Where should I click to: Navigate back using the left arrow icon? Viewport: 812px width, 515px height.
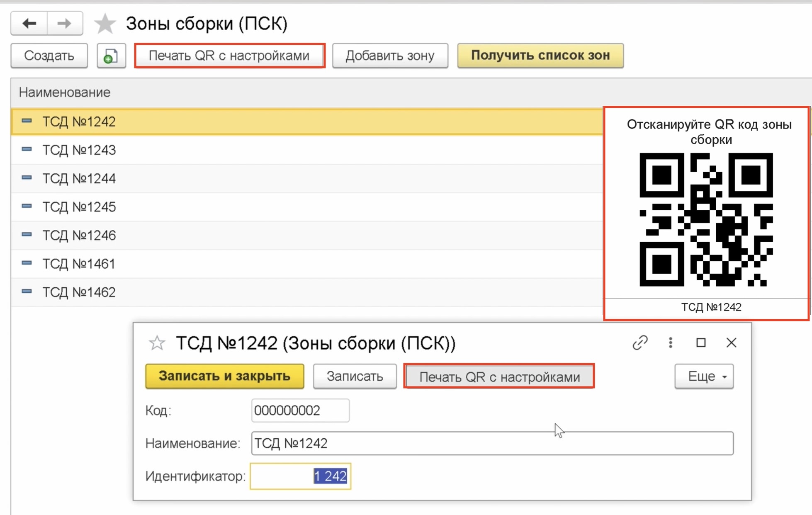pyautogui.click(x=28, y=24)
